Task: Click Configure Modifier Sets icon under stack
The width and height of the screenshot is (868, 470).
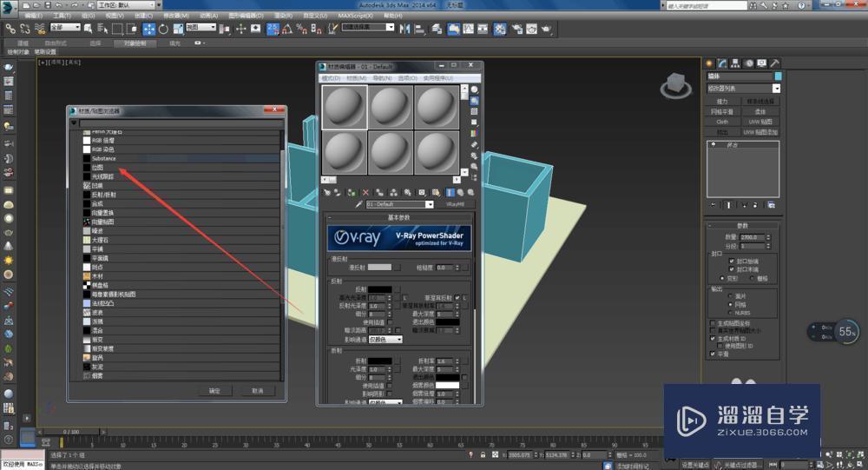Action: pos(771,205)
